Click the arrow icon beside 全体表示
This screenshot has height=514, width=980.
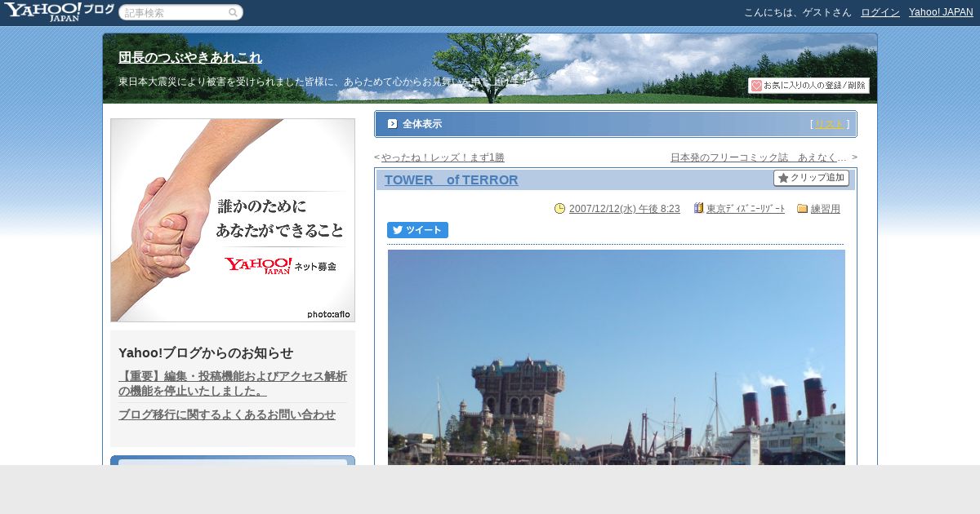[x=392, y=124]
